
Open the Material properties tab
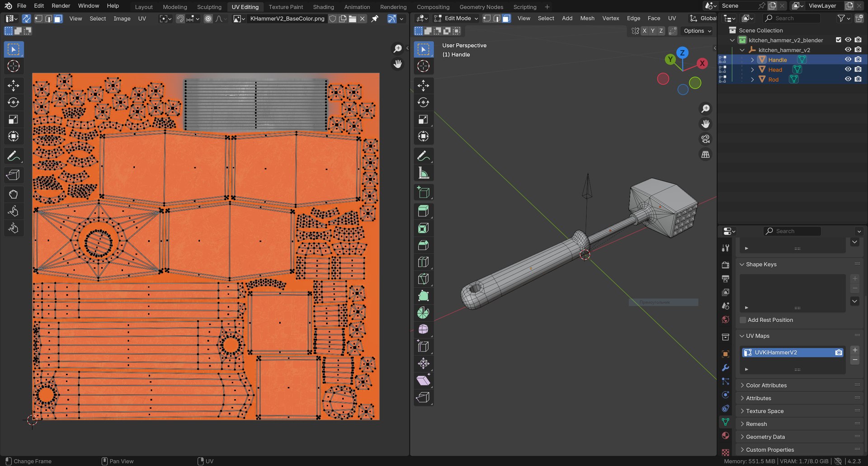coord(726,436)
